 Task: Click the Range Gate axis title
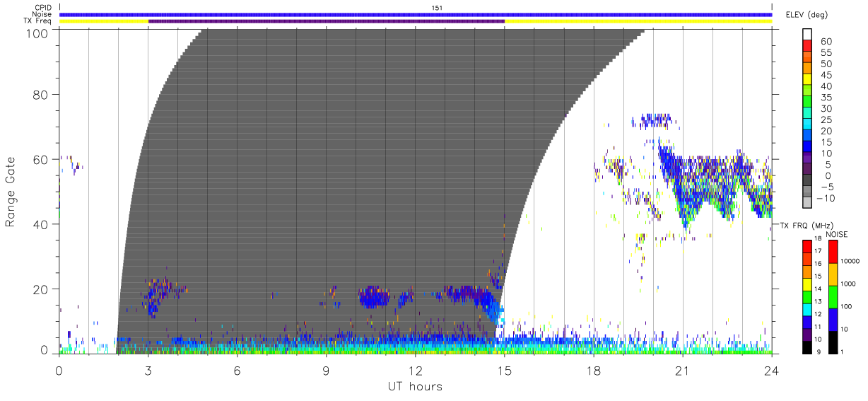point(11,192)
